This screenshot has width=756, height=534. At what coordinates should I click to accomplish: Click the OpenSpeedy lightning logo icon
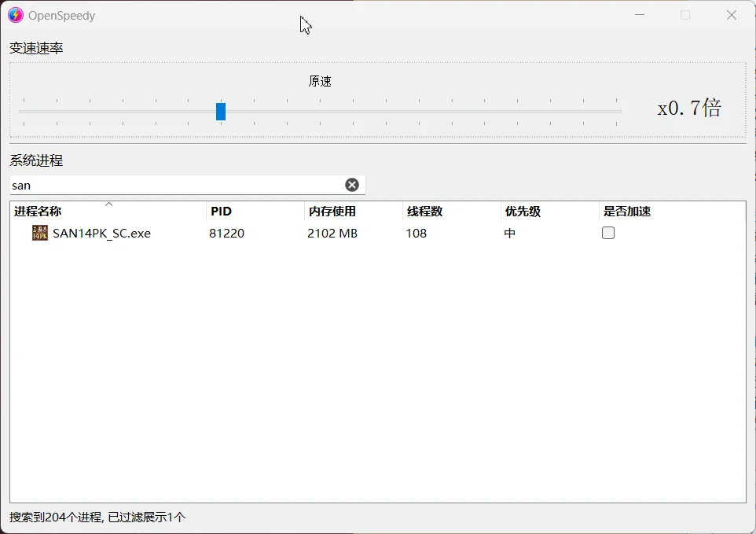[x=15, y=15]
